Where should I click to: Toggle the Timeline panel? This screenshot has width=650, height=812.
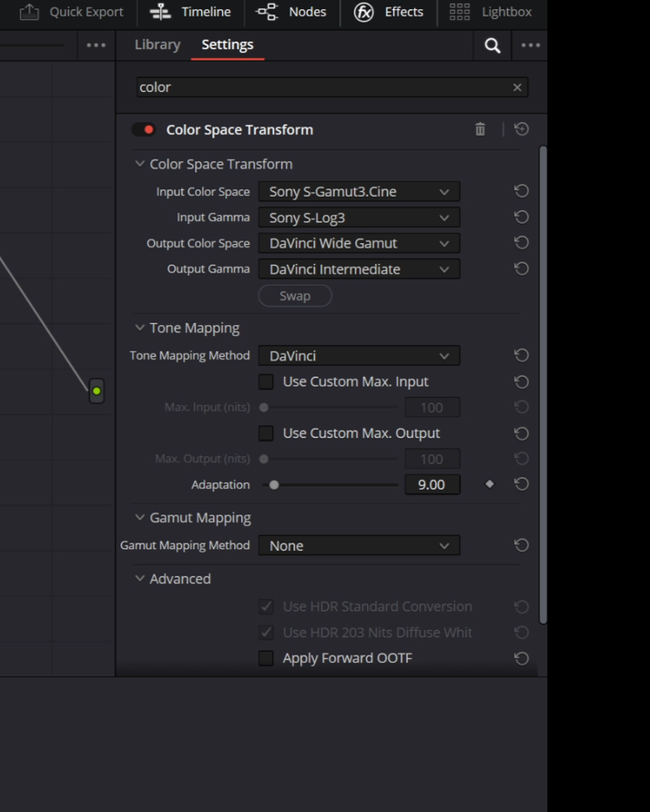click(x=190, y=12)
